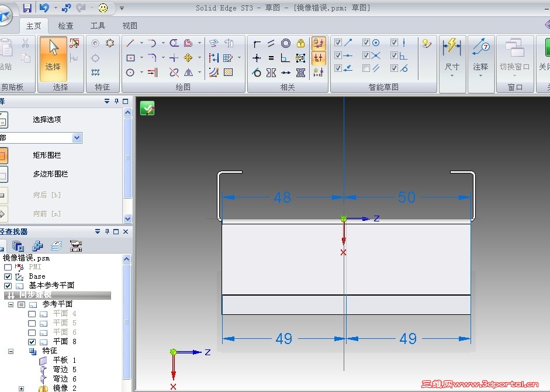Screen dimensions: 550x392
Task: Click the Equal relationship icon
Action: [271, 58]
